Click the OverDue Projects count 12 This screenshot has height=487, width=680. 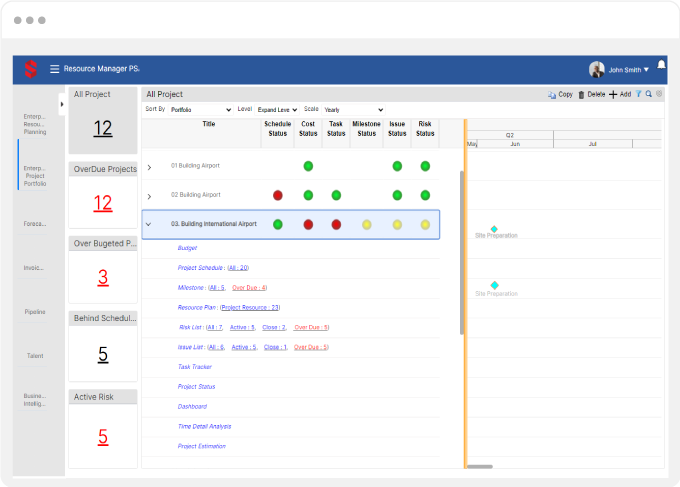(x=103, y=203)
